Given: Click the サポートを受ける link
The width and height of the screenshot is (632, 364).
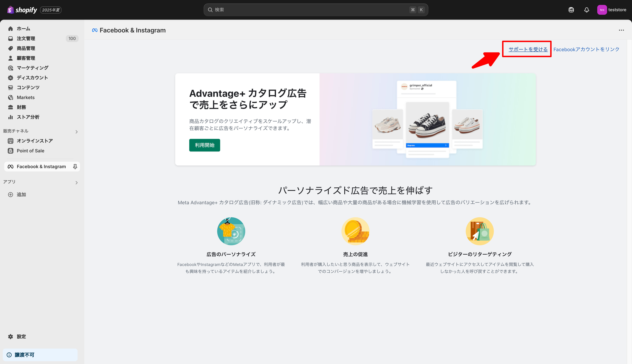Looking at the screenshot, I should pyautogui.click(x=528, y=49).
